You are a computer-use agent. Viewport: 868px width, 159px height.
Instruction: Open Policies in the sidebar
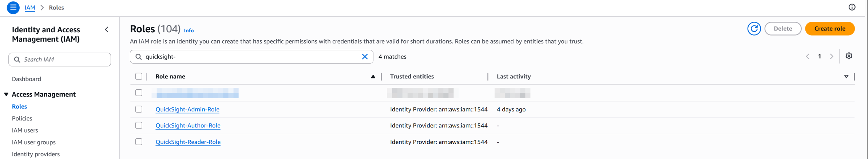[x=22, y=118]
